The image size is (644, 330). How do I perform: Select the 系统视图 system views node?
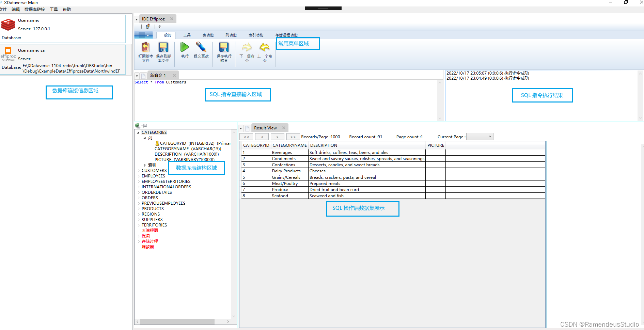point(150,231)
